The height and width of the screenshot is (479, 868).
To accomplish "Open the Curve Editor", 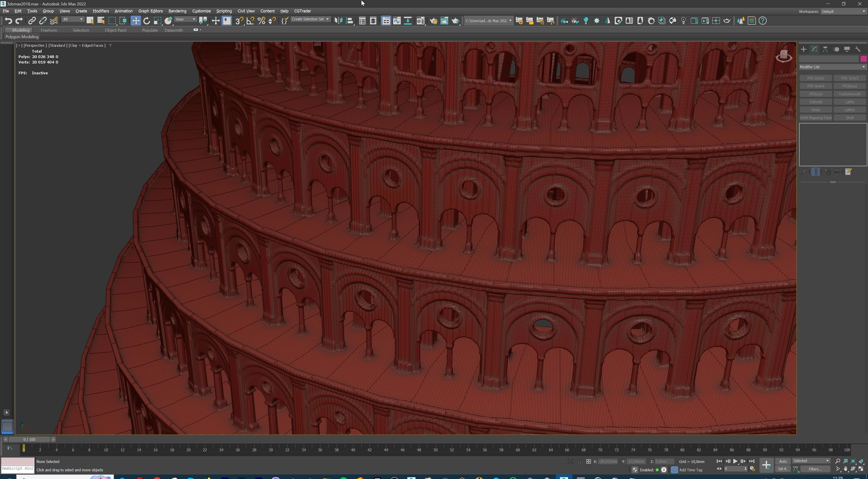I will click(x=397, y=21).
